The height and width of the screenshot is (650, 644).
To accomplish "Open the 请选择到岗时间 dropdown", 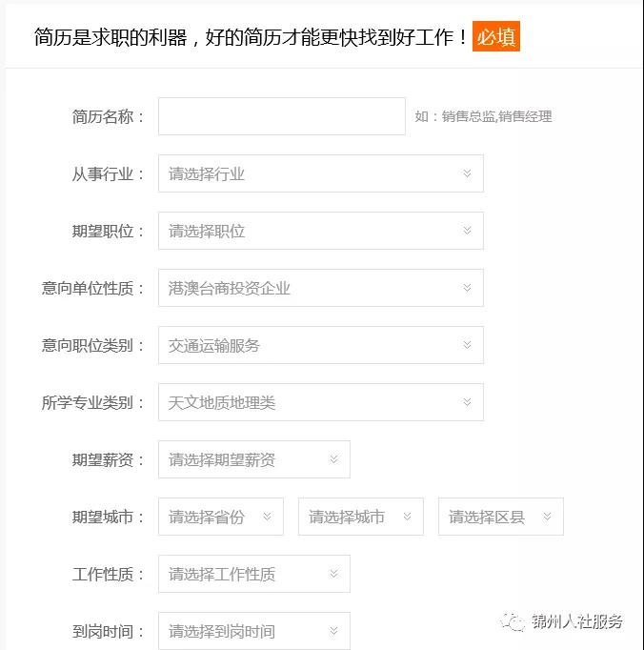I will pyautogui.click(x=254, y=631).
